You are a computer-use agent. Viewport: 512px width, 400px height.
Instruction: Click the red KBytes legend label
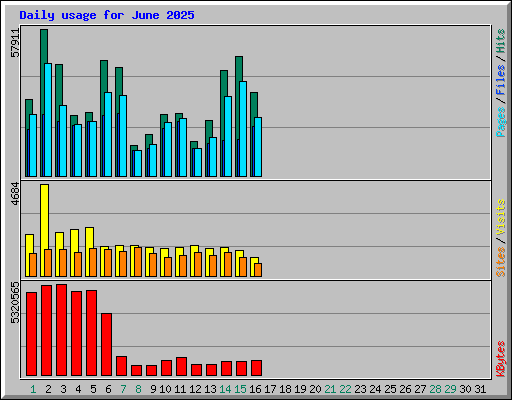pos(501,359)
